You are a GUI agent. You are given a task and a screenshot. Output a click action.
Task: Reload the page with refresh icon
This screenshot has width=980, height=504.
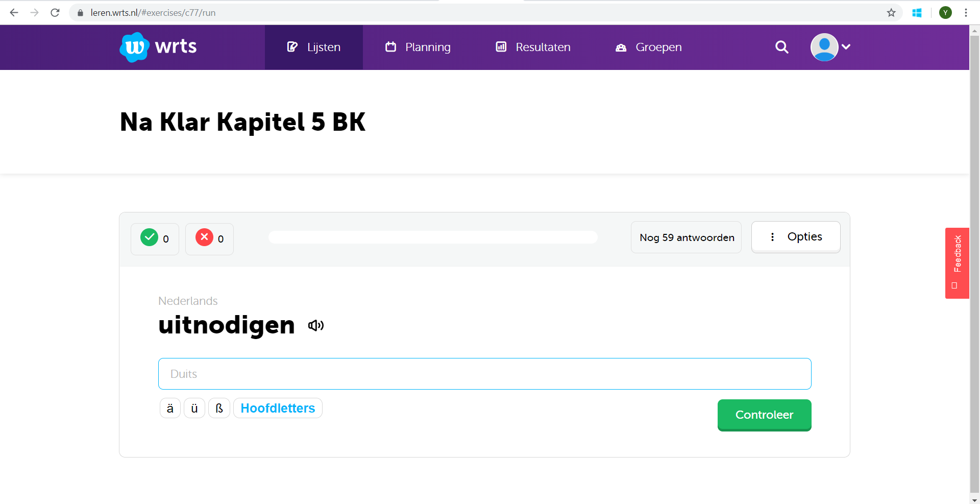[x=55, y=13]
